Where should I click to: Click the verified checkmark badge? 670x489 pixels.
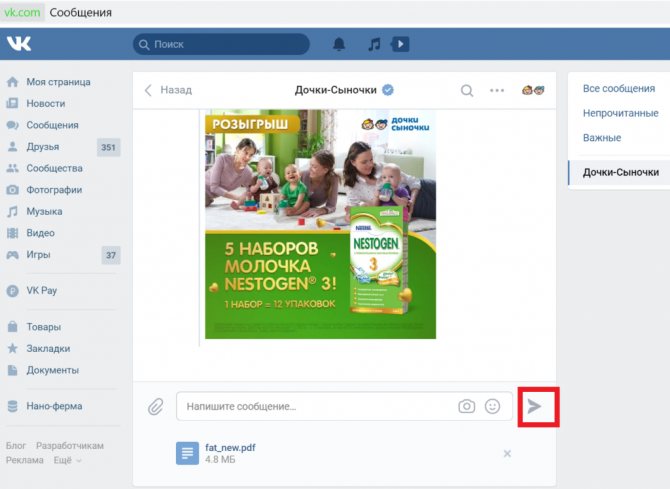pos(388,90)
